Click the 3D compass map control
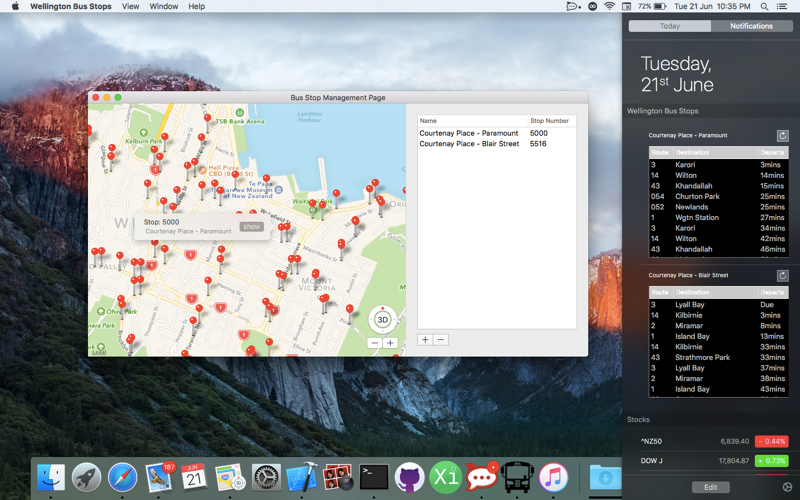This screenshot has width=800, height=500. tap(382, 320)
